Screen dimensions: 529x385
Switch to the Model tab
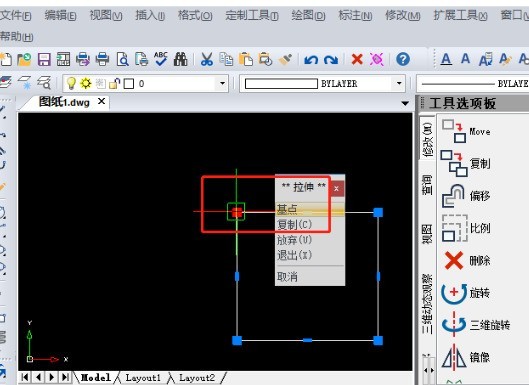tap(96, 378)
